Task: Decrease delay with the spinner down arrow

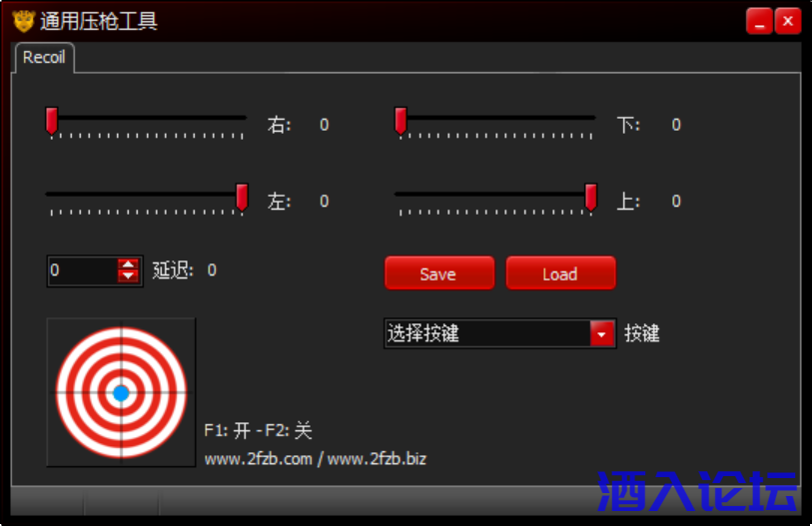Action: click(128, 275)
